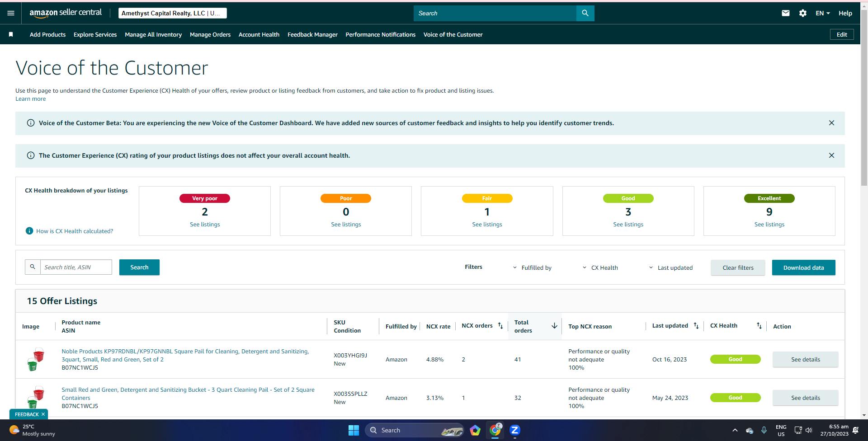Click Clear filters button
Viewport: 868px width, 441px height.
click(738, 267)
